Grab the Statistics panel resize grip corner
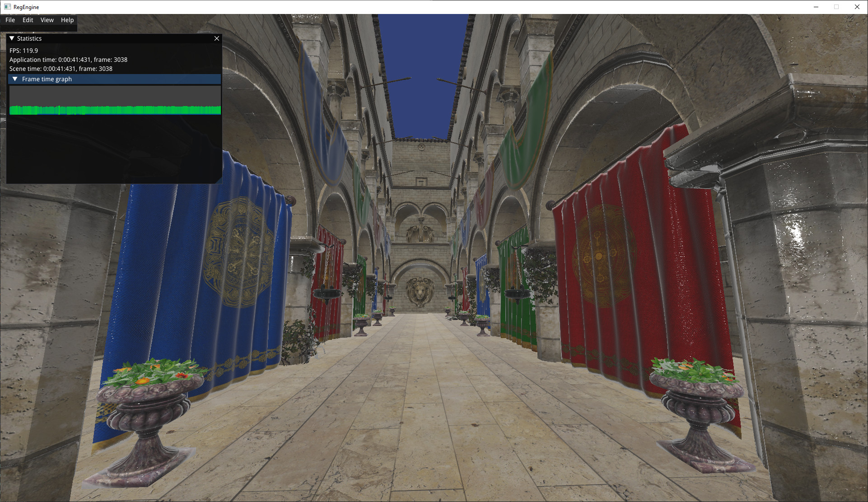This screenshot has height=502, width=868. [219, 181]
